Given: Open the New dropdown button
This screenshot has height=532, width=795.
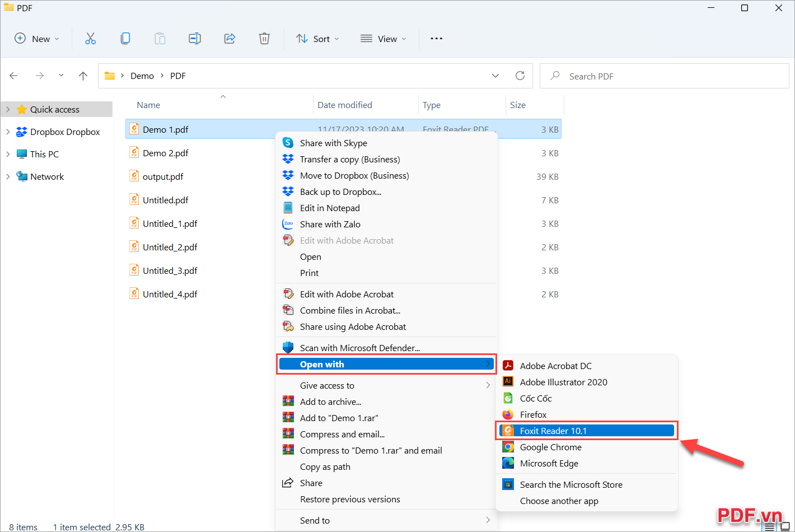Looking at the screenshot, I should (x=37, y=39).
